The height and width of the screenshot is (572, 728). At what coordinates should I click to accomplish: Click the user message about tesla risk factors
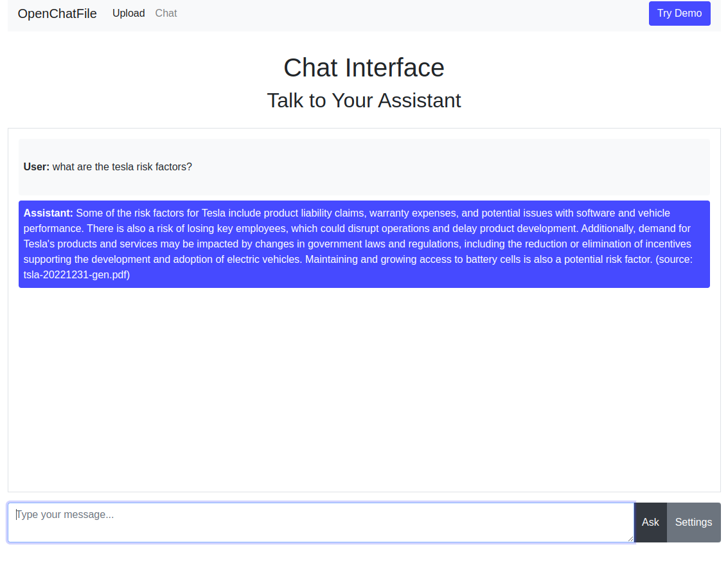(x=364, y=166)
